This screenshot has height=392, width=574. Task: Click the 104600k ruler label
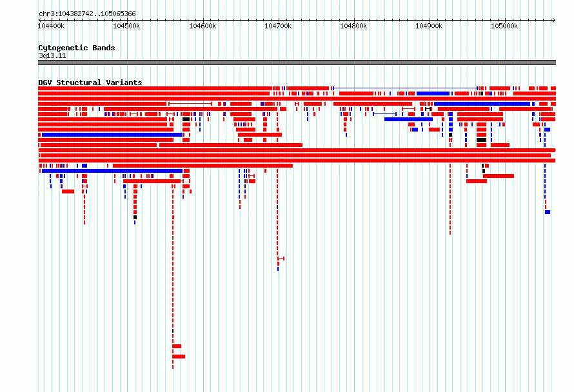point(203,26)
